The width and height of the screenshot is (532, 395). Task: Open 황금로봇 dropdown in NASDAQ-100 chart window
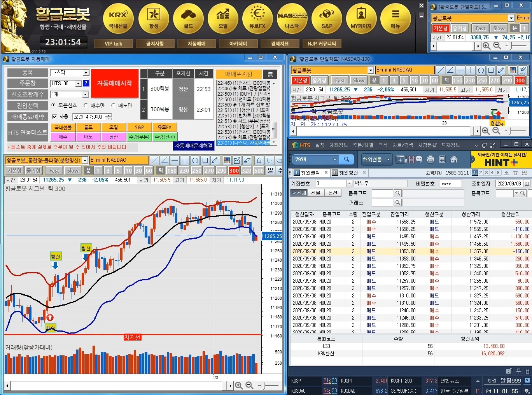(x=371, y=70)
